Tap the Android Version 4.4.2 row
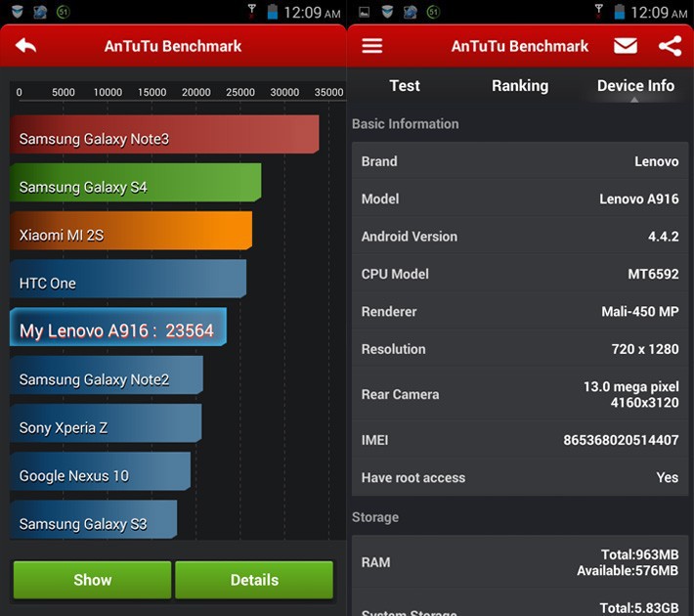This screenshot has width=694, height=616. pyautogui.click(x=520, y=236)
